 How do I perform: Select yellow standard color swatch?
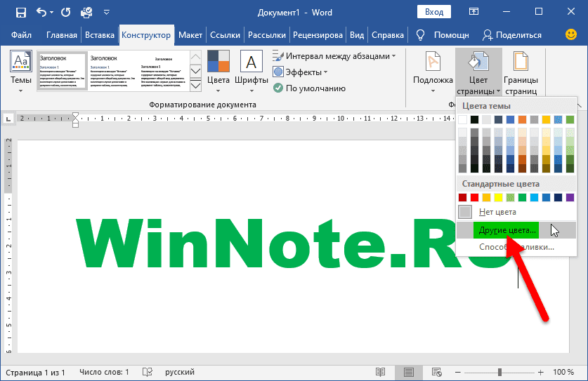[498, 197]
